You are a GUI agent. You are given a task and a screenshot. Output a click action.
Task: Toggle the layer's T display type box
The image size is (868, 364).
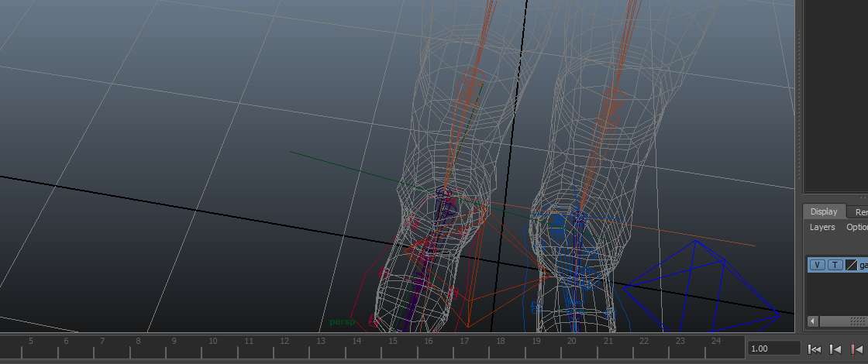(x=835, y=266)
